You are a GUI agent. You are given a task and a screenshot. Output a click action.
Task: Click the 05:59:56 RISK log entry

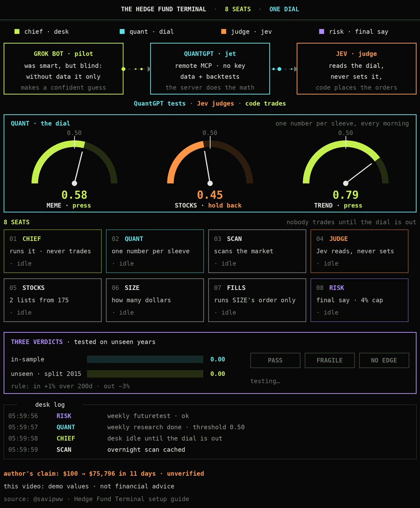pos(99,416)
